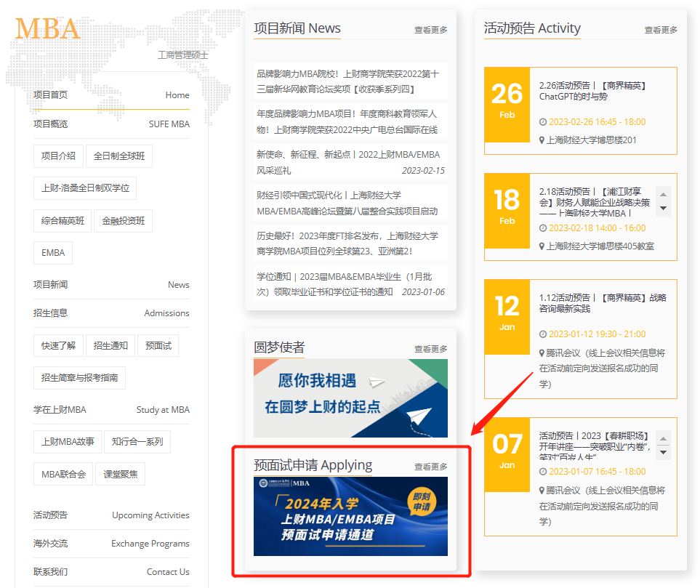Click the EMBA button
The image size is (700, 588).
[x=53, y=253]
